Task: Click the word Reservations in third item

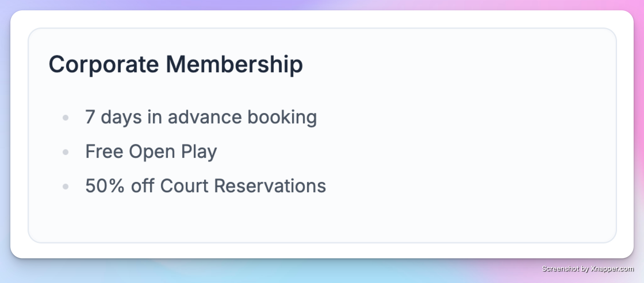Action: [270, 186]
